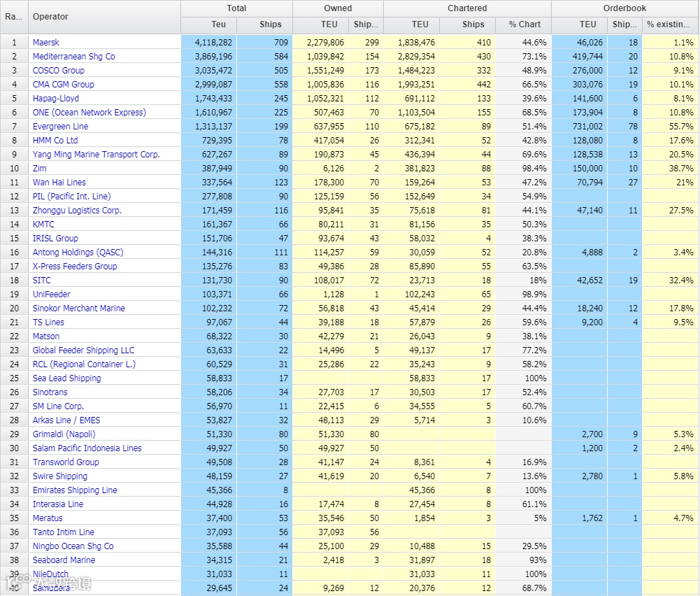The width and height of the screenshot is (700, 596).
Task: Select Grimaldi owned TEU 51,330
Action: 331,434
